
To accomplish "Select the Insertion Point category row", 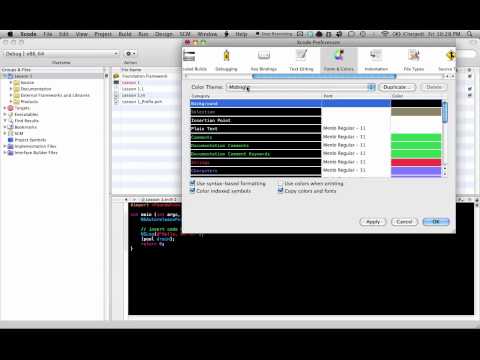I will [x=256, y=120].
